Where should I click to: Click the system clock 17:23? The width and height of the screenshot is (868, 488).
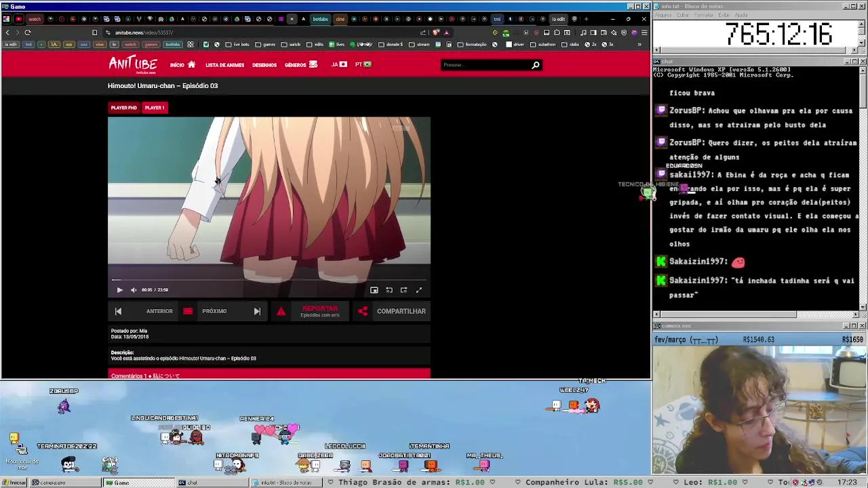point(847,483)
